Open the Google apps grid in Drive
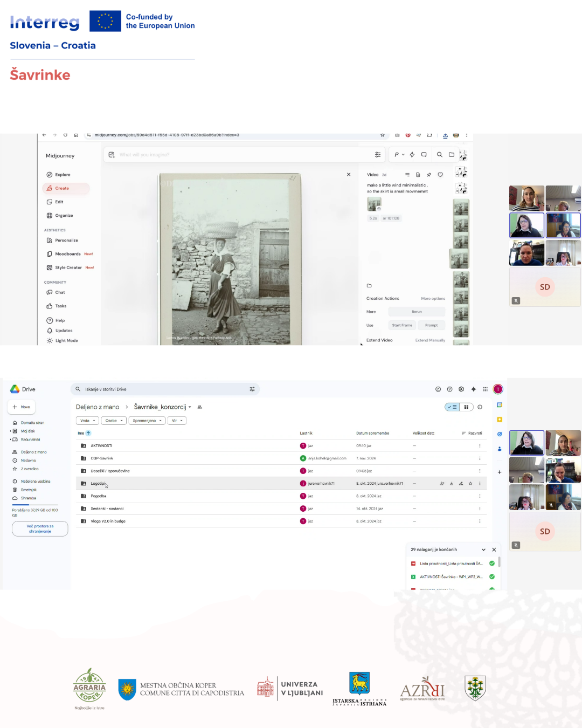The height and width of the screenshot is (728, 582). pos(486,389)
